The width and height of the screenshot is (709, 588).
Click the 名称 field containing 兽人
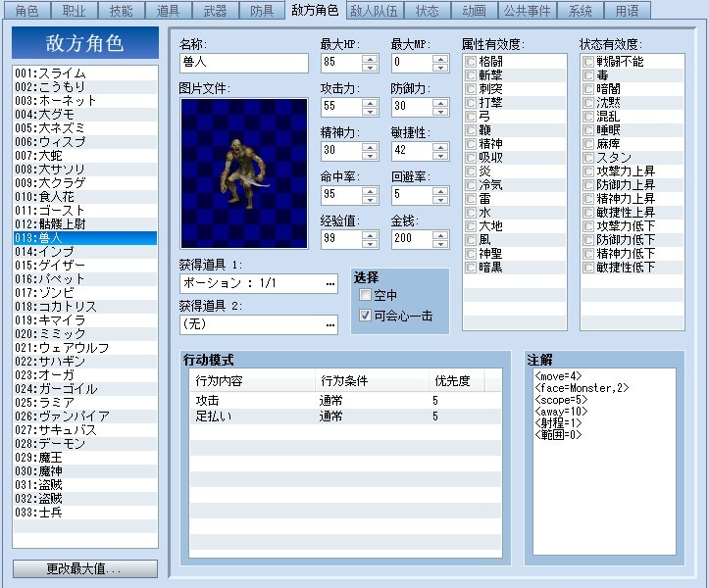[244, 63]
